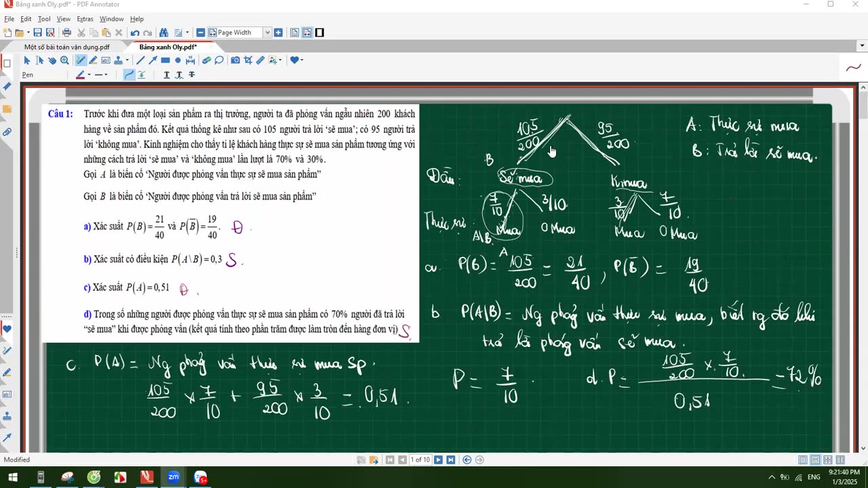Select the Arrow drawing tool
Image resolution: width=868 pixels, height=488 pixels.
[153, 60]
